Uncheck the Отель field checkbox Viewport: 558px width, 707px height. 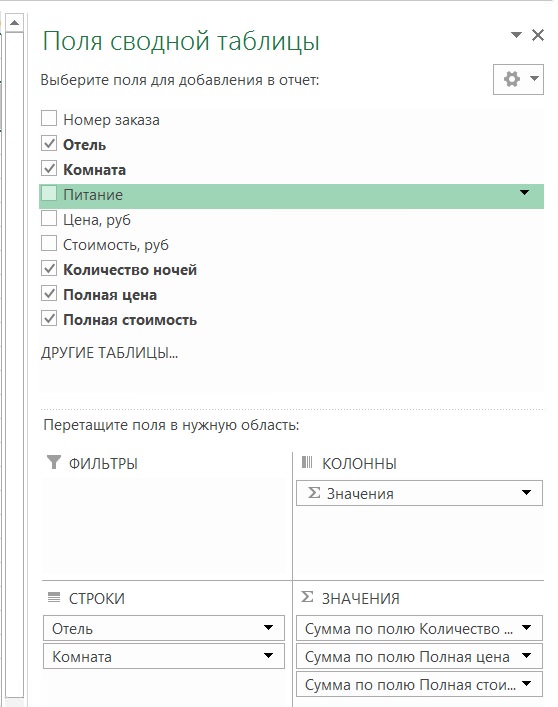pyautogui.click(x=49, y=144)
